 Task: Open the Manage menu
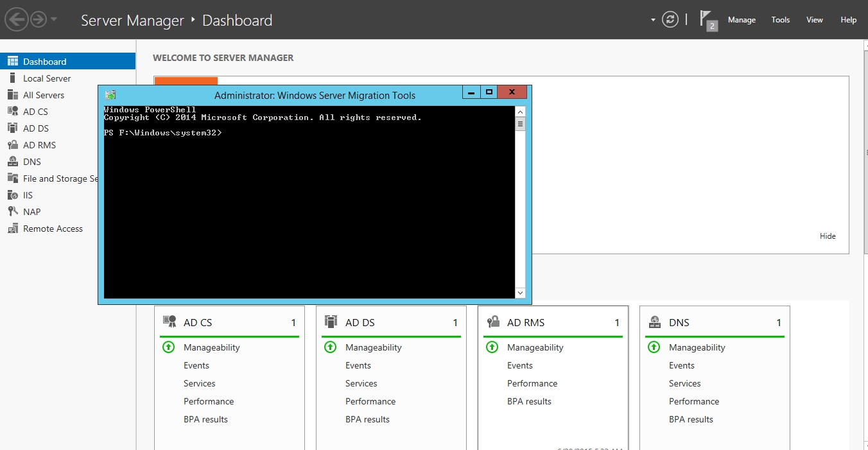coord(742,20)
